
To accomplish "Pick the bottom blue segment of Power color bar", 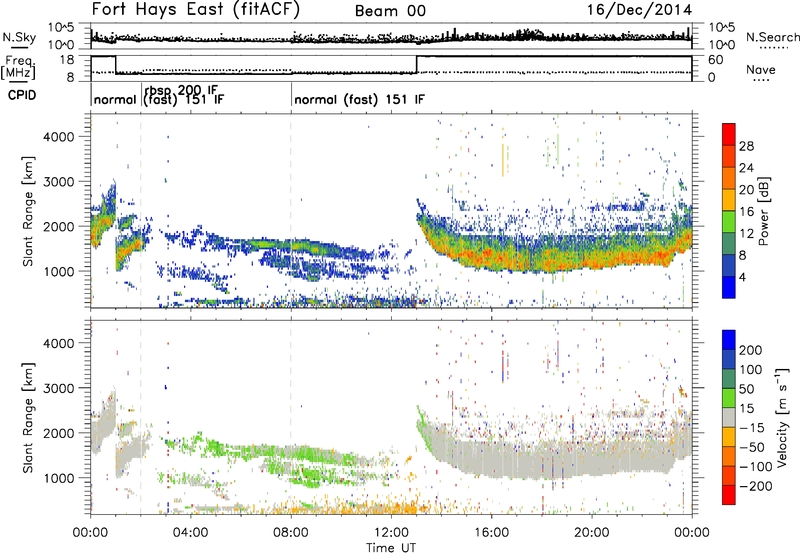I will point(729,287).
